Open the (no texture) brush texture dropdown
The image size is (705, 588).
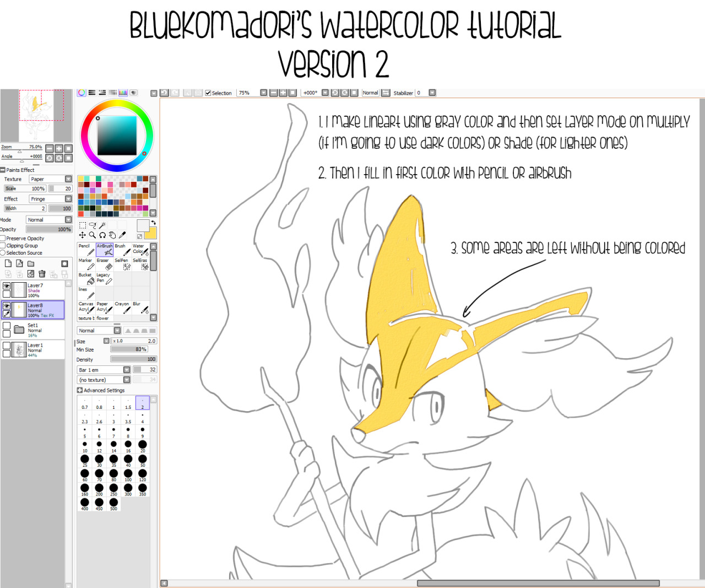[x=104, y=380]
